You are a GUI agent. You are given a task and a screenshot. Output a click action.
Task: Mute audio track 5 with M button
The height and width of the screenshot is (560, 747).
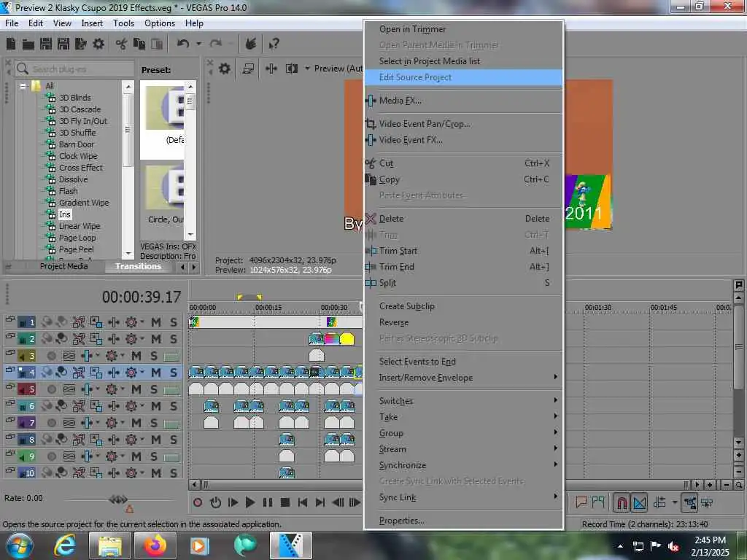(136, 389)
